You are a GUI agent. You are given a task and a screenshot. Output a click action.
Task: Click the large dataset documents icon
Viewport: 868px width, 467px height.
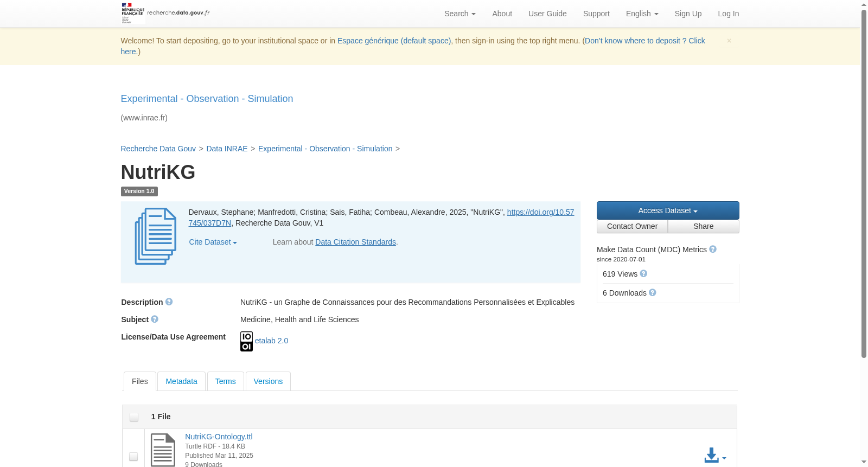click(156, 236)
